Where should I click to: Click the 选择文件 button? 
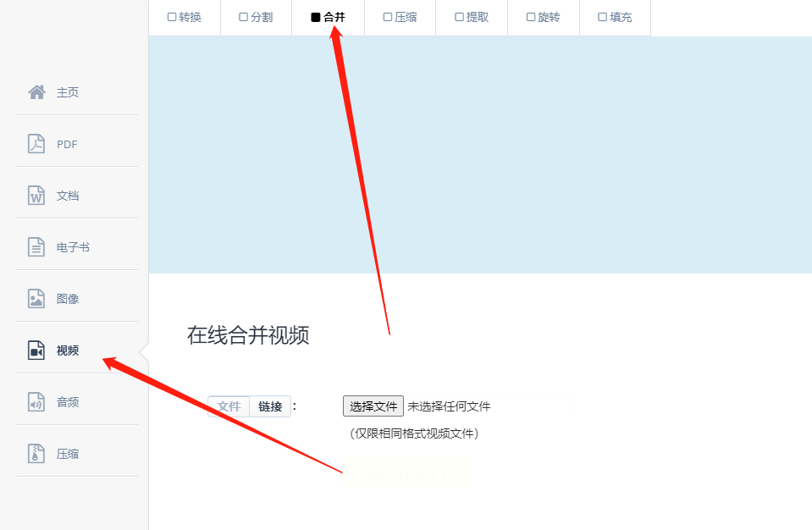373,406
